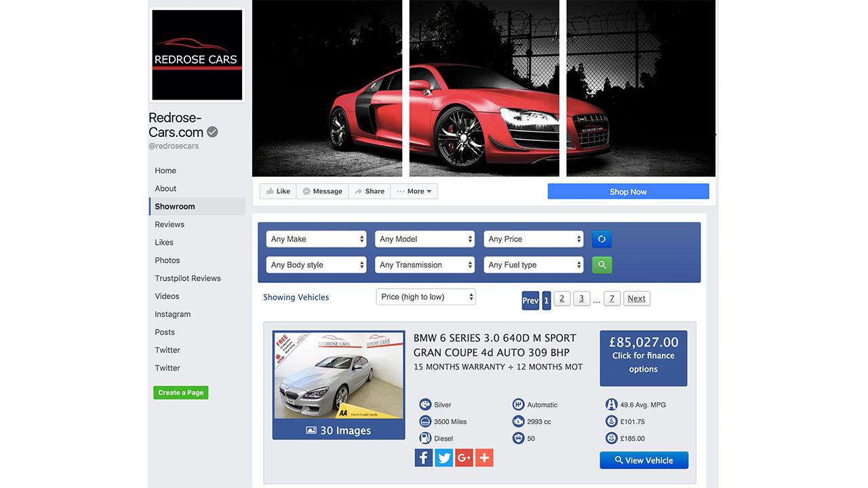The height and width of the screenshot is (488, 868).
Task: Click the mileage icon beside 3500 Miles
Action: pos(425,422)
